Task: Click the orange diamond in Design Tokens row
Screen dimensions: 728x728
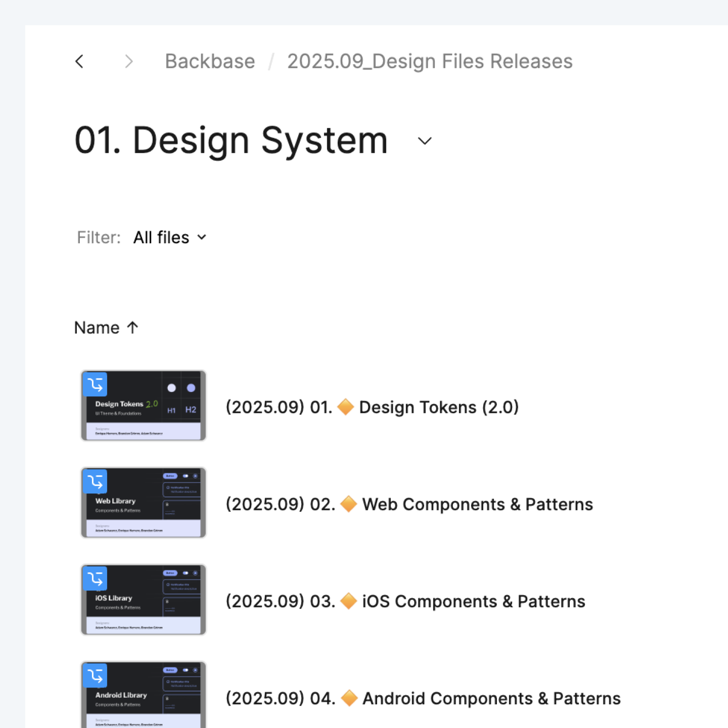Action: pyautogui.click(x=346, y=406)
